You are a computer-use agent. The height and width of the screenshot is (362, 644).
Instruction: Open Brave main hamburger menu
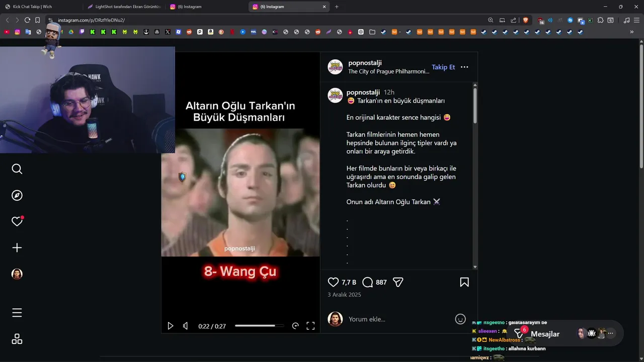(636, 20)
